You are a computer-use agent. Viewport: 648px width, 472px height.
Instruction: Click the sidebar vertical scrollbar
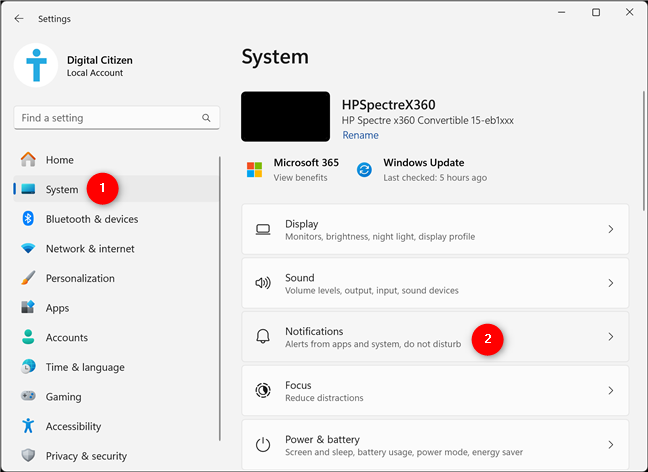220,298
